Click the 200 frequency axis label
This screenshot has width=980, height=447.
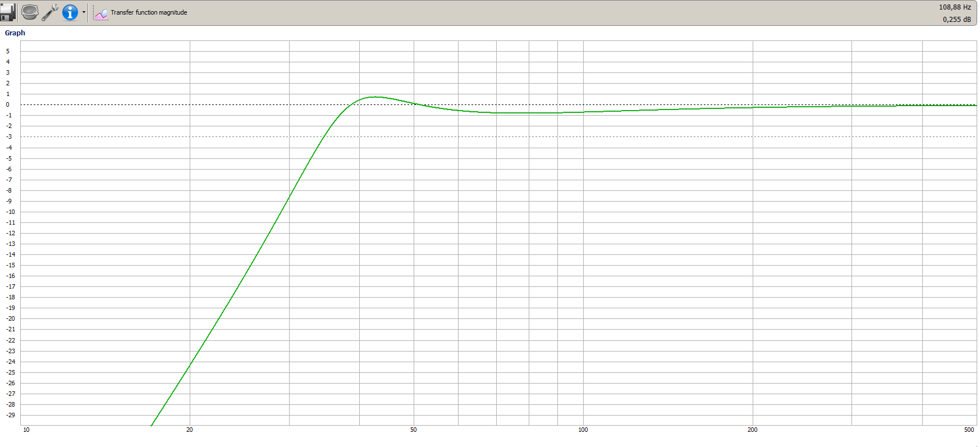pos(752,430)
